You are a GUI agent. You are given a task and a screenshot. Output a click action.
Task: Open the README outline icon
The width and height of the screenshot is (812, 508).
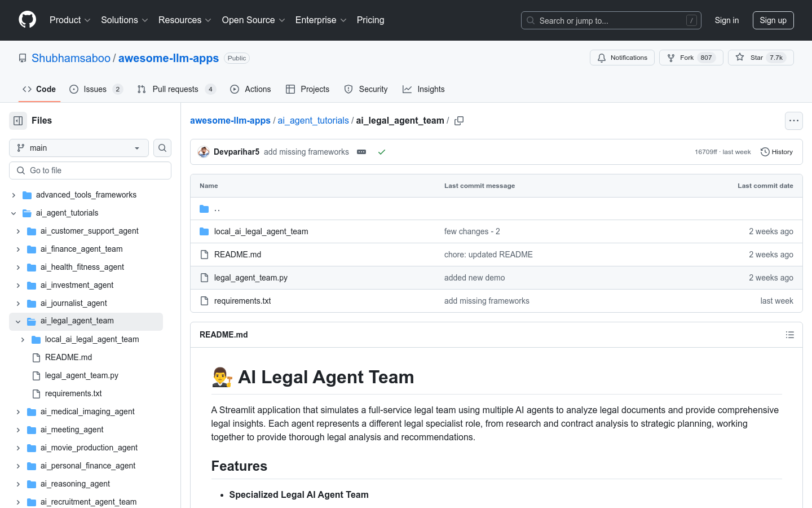pyautogui.click(x=790, y=335)
